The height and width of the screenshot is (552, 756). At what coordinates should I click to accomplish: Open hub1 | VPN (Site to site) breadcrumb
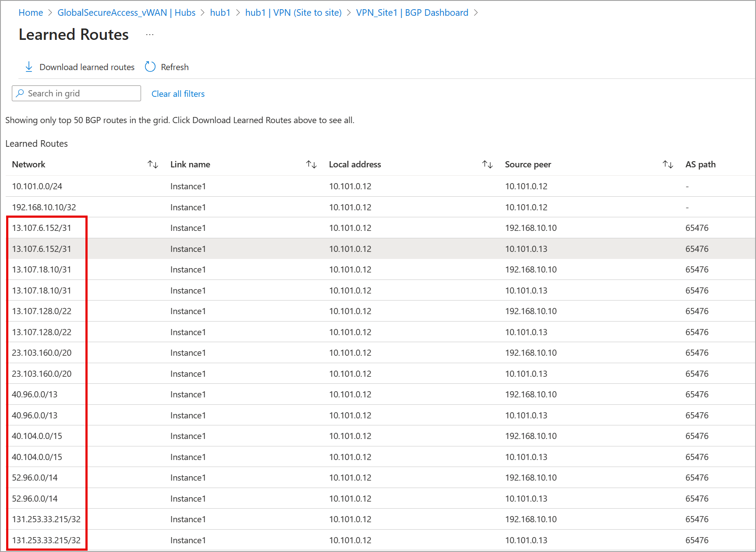point(293,13)
